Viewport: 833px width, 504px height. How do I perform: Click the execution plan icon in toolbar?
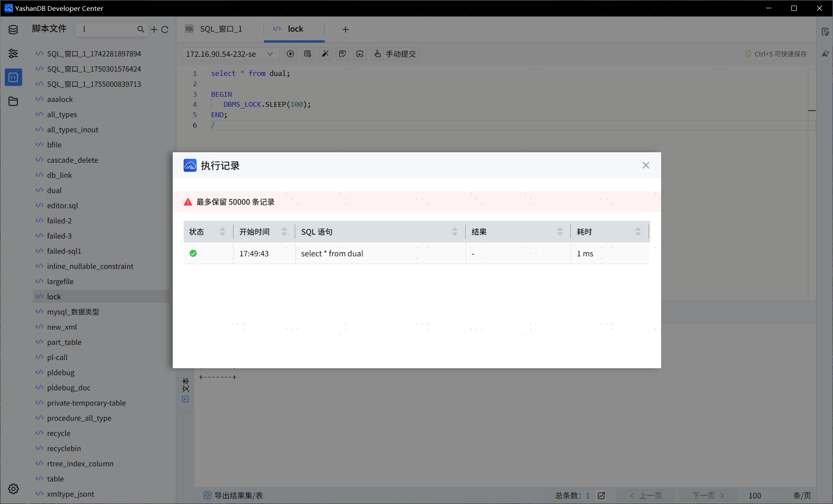tap(308, 54)
